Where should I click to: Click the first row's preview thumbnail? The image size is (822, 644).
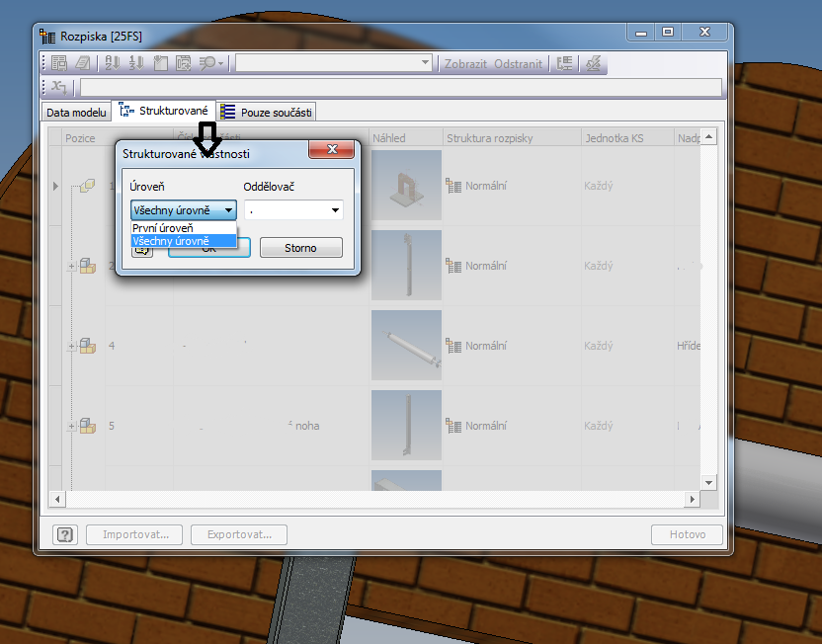pos(406,185)
